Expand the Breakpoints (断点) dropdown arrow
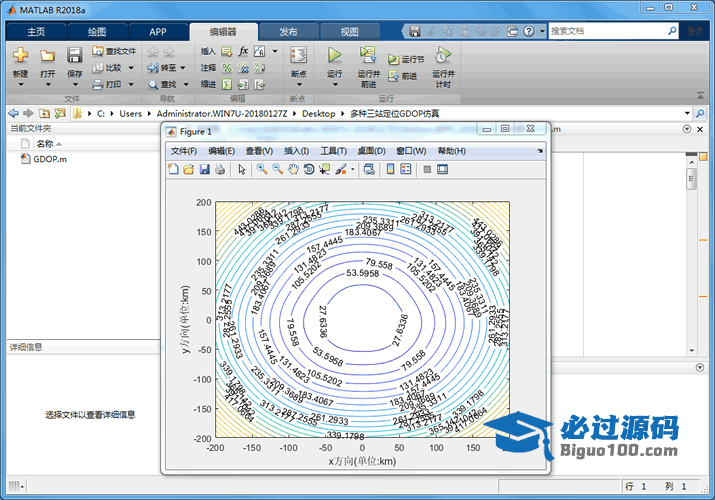The height and width of the screenshot is (500, 715). click(x=299, y=85)
